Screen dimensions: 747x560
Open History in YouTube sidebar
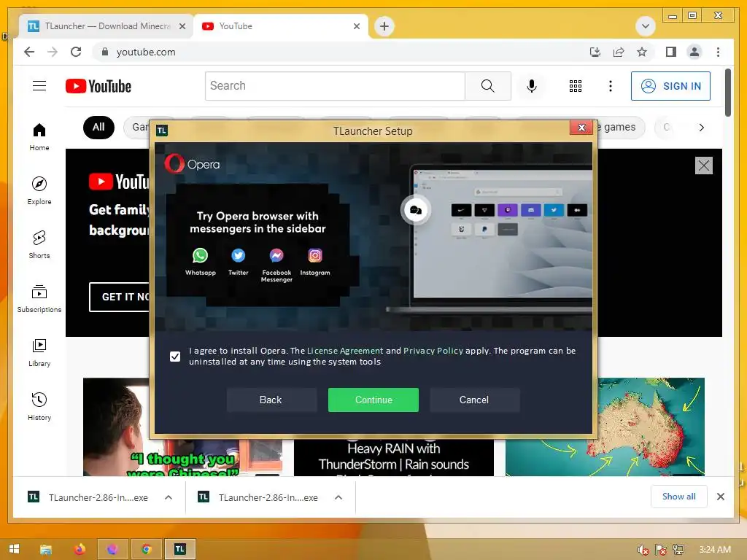tap(39, 406)
